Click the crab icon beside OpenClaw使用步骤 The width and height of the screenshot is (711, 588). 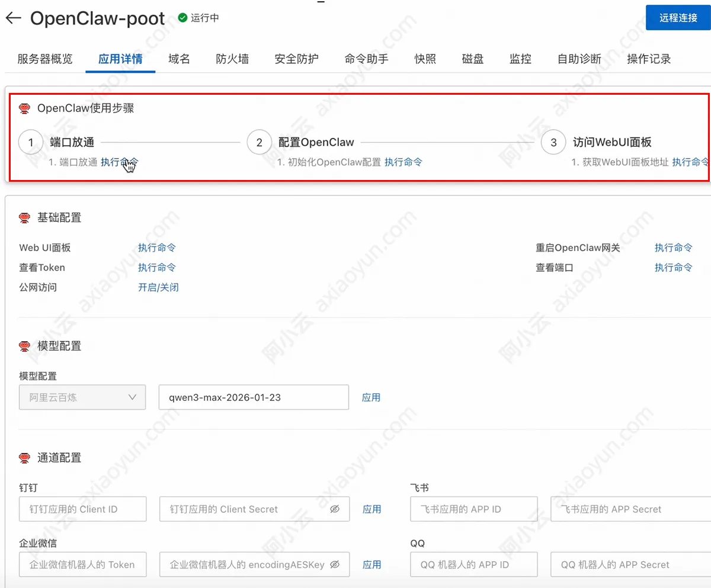(24, 108)
